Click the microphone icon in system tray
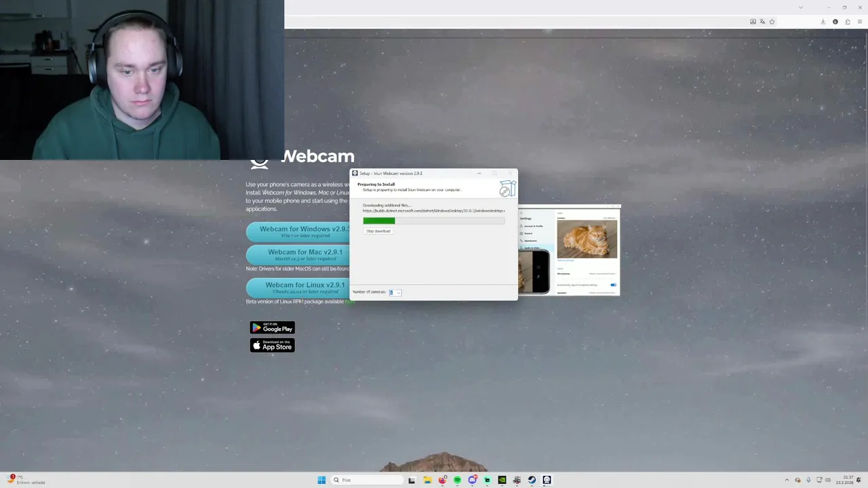This screenshot has width=868, height=488. [809, 480]
